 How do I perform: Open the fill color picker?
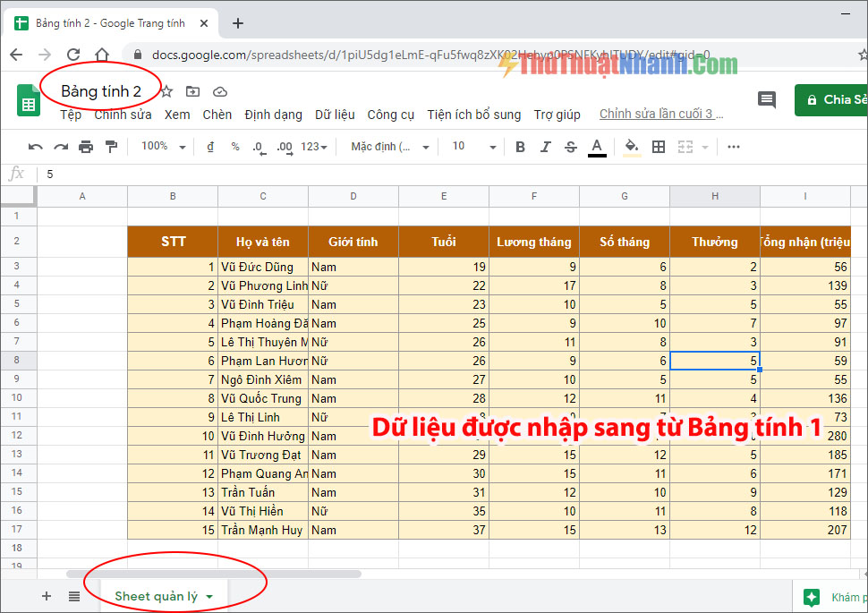632,148
